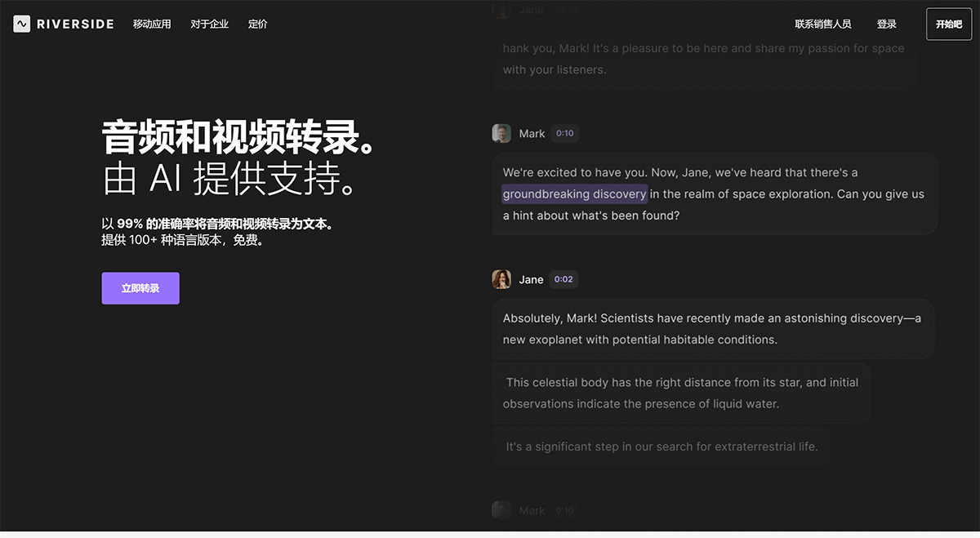Click the message bubble about liquid water
The image size is (980, 538).
pyautogui.click(x=681, y=393)
